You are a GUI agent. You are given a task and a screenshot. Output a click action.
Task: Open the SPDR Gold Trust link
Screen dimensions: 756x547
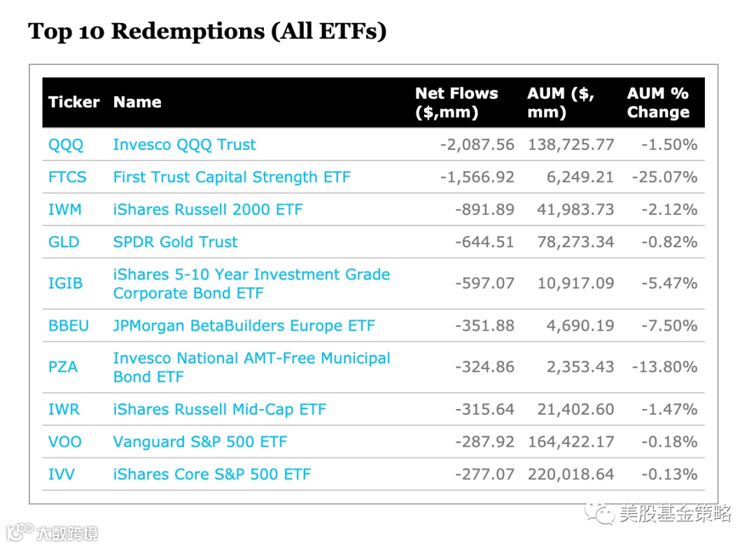point(175,242)
